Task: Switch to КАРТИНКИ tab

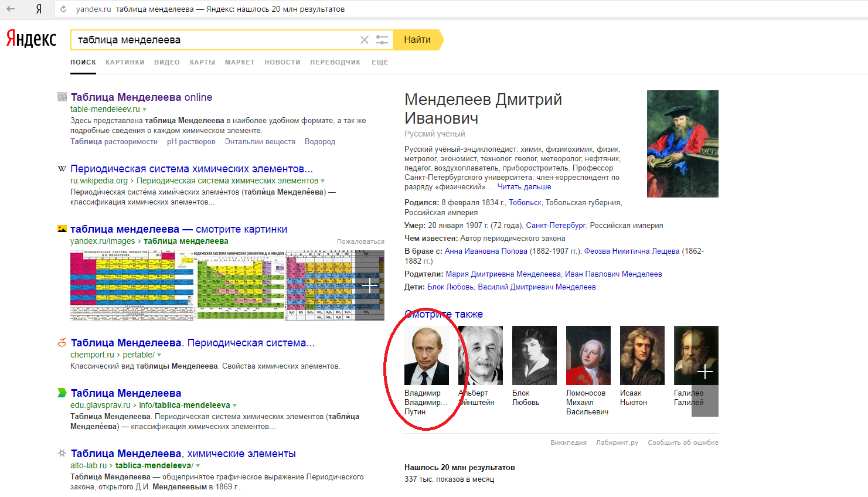Action: pos(125,62)
